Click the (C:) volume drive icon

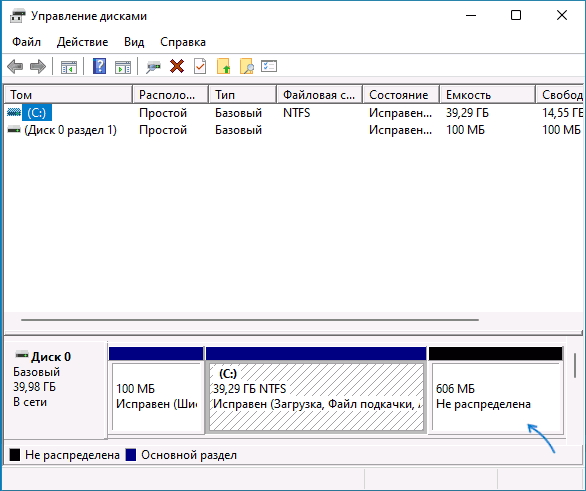tap(14, 112)
